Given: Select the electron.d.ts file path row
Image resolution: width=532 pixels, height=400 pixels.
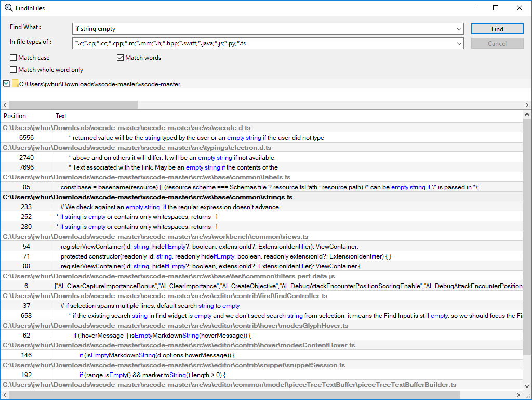Looking at the screenshot, I should tap(262, 148).
